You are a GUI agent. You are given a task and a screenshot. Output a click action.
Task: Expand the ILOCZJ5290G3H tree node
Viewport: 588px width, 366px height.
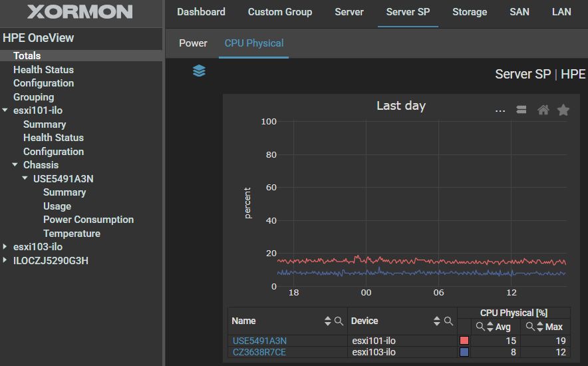pos(5,261)
